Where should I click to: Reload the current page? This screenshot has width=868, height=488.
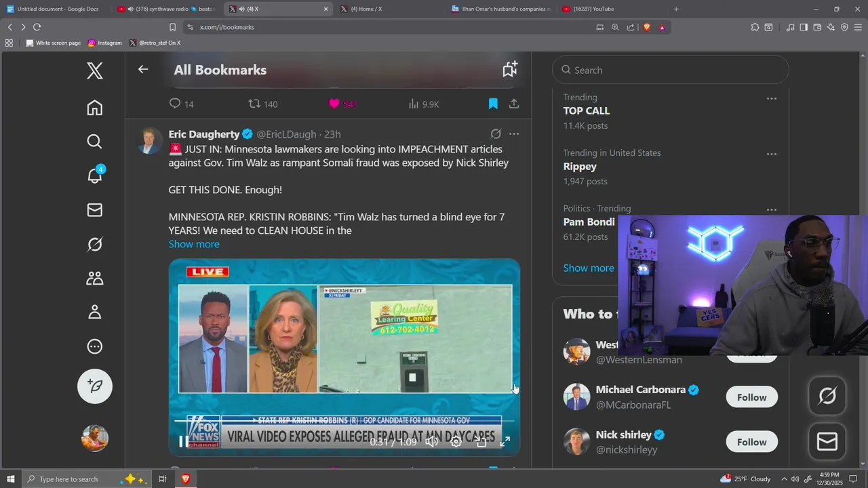37,27
